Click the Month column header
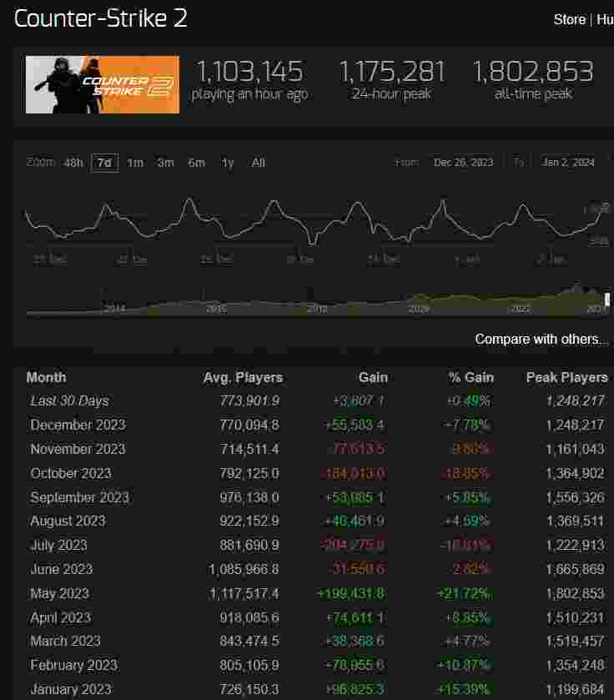This screenshot has height=700, width=614. tap(46, 377)
